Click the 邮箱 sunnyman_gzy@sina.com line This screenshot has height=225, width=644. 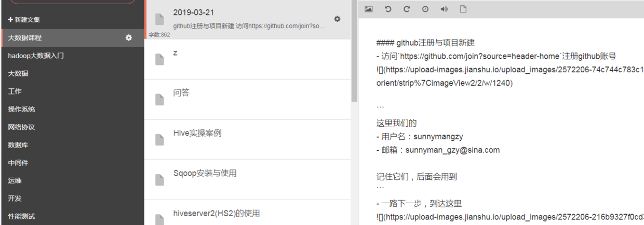(x=438, y=150)
